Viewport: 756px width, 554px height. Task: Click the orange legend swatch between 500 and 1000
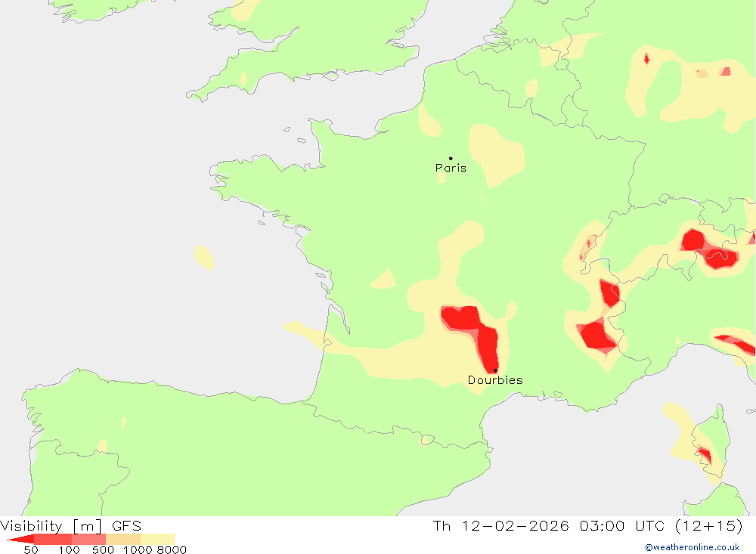point(123,539)
